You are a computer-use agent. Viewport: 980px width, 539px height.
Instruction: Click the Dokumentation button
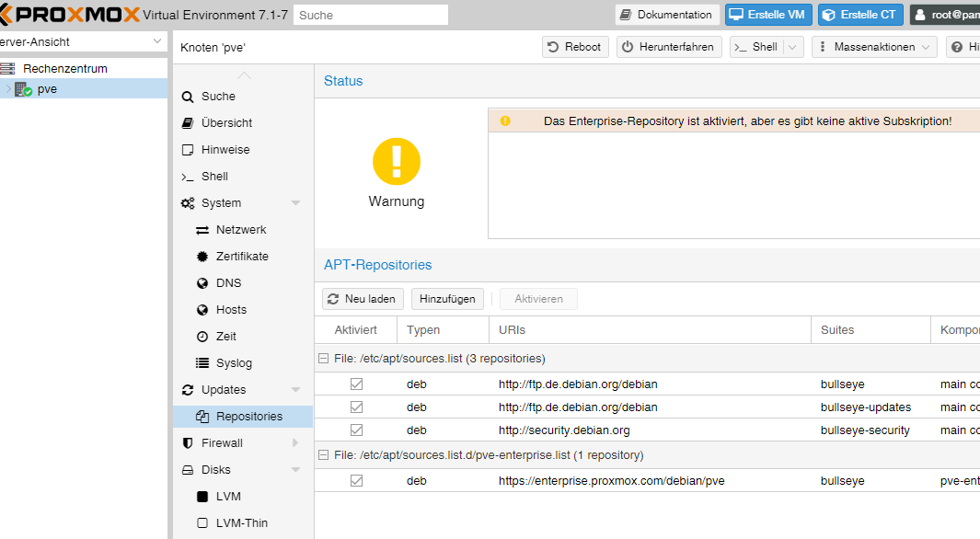pyautogui.click(x=667, y=15)
